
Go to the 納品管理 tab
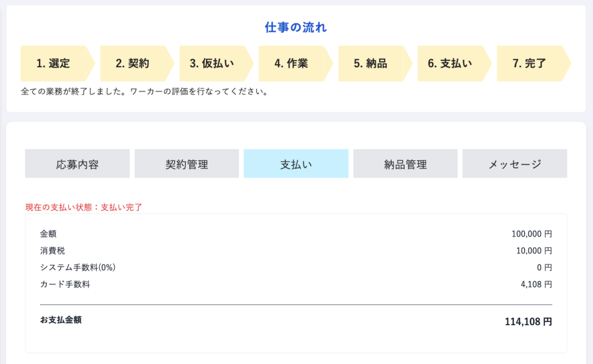click(x=405, y=164)
